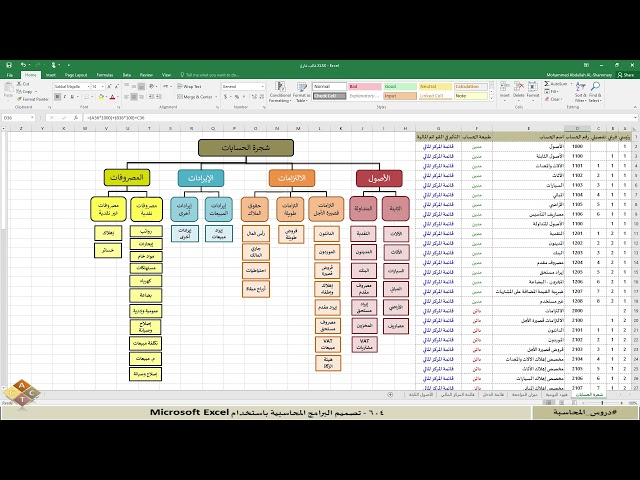Expand the cell styles gallery

491,98
